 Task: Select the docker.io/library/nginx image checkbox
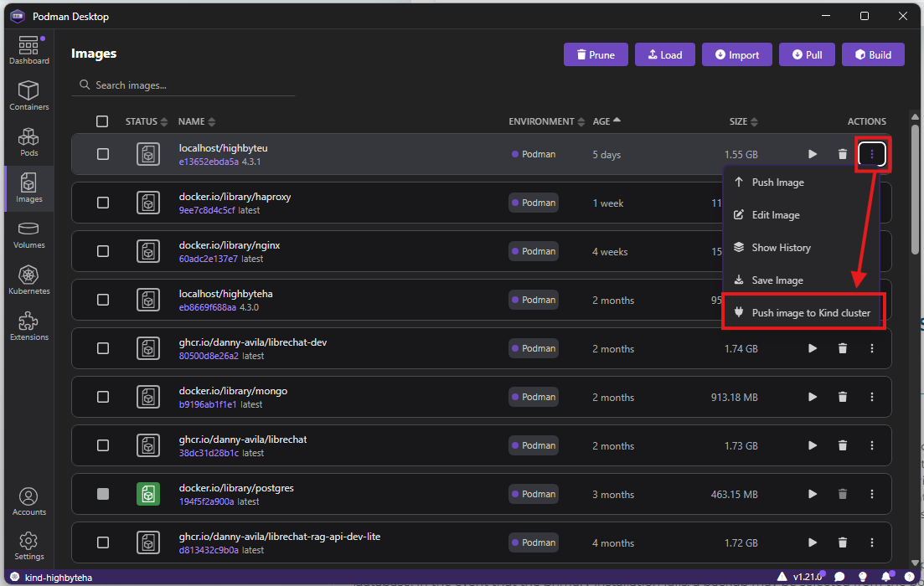click(103, 251)
